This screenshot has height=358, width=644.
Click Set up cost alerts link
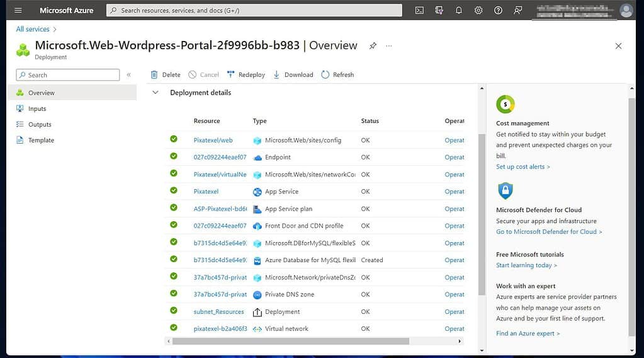[x=523, y=166]
